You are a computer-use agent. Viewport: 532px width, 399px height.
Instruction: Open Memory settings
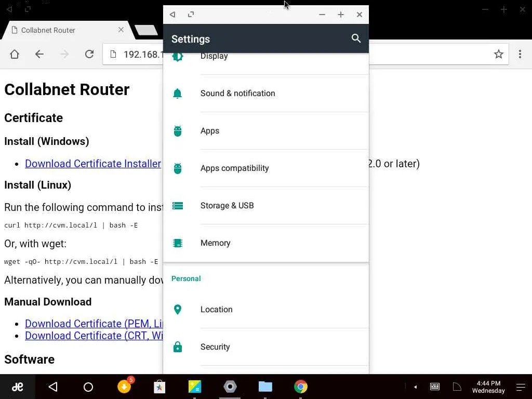[266, 243]
